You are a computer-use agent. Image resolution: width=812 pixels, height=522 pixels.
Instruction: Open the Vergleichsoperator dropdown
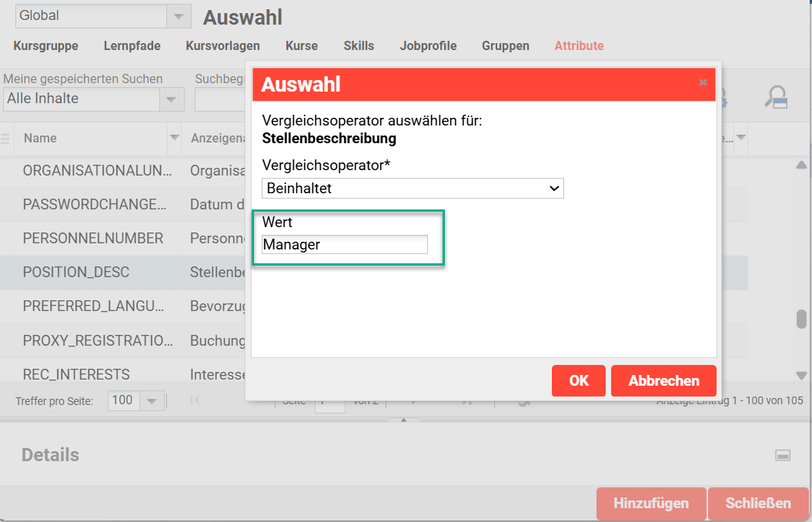pyautogui.click(x=413, y=188)
